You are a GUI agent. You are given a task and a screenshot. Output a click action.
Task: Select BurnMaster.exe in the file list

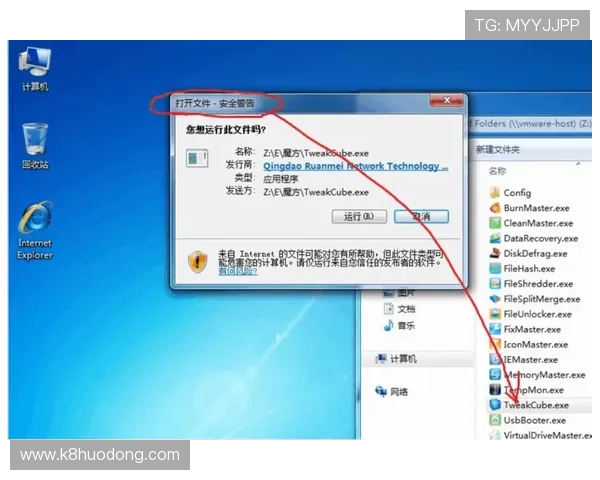coord(535,208)
